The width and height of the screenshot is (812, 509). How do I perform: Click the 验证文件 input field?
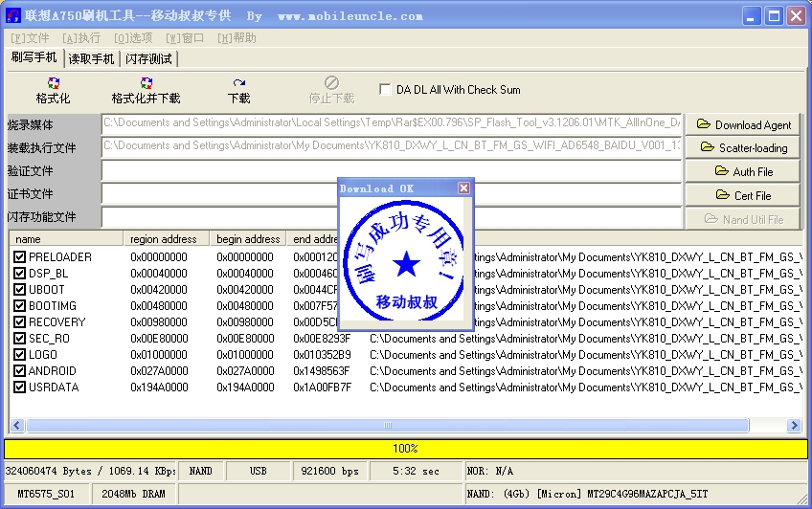click(x=392, y=170)
